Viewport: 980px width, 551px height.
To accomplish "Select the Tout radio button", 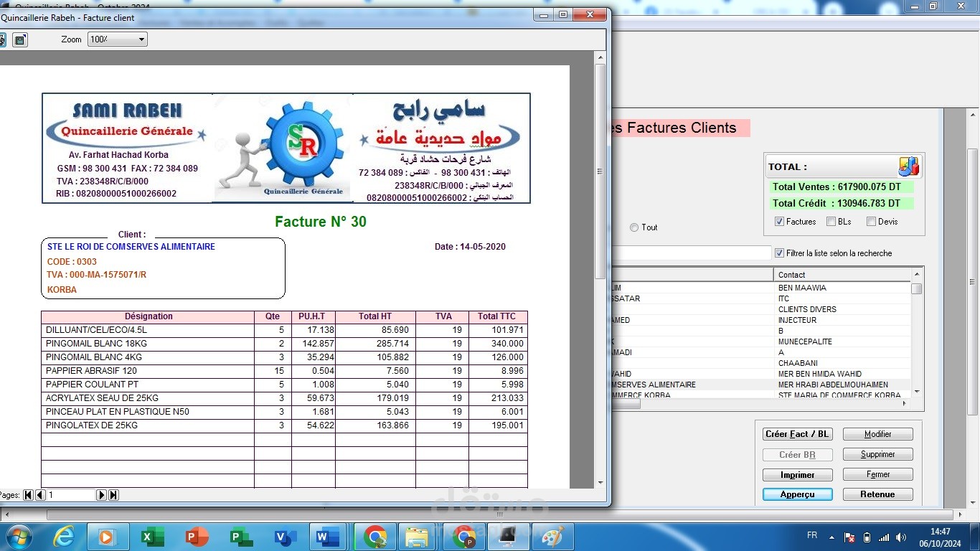I will 633,227.
